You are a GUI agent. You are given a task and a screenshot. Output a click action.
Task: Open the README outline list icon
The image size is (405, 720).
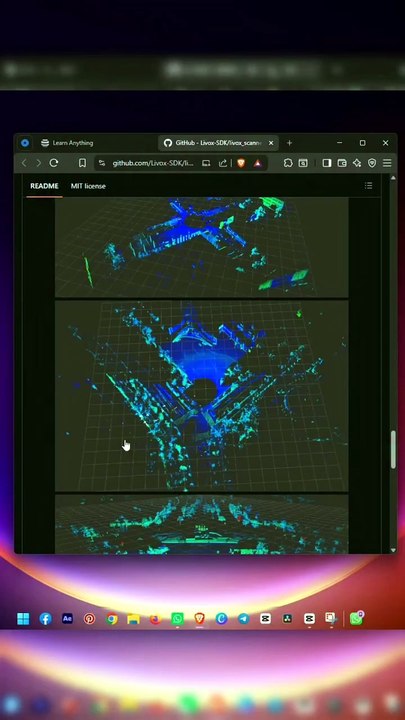click(x=368, y=186)
